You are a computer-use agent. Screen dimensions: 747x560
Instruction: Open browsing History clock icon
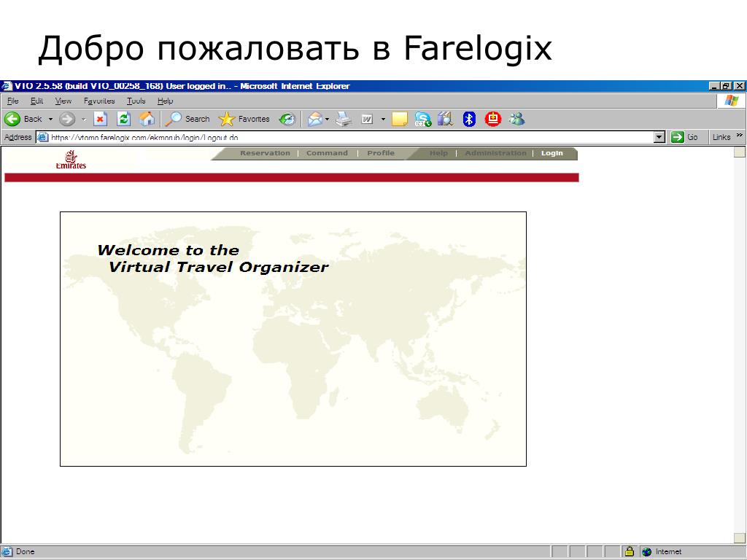[x=287, y=119]
